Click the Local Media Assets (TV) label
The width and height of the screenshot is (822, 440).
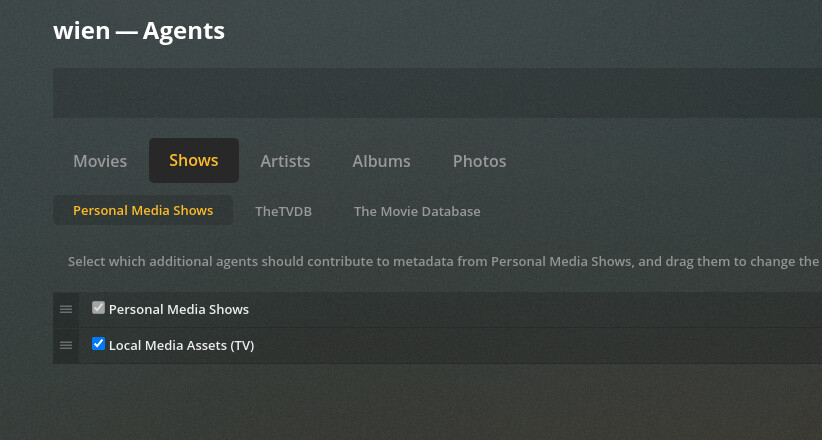[x=181, y=346]
